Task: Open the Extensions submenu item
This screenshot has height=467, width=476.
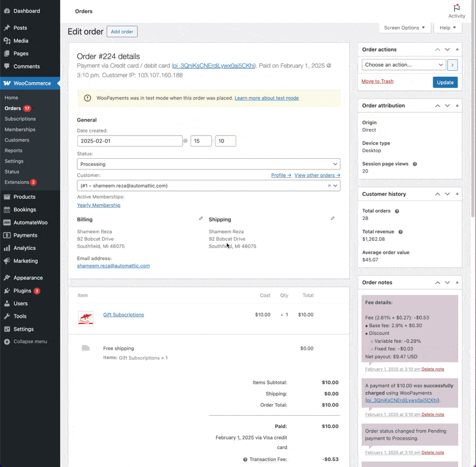Action: [17, 182]
